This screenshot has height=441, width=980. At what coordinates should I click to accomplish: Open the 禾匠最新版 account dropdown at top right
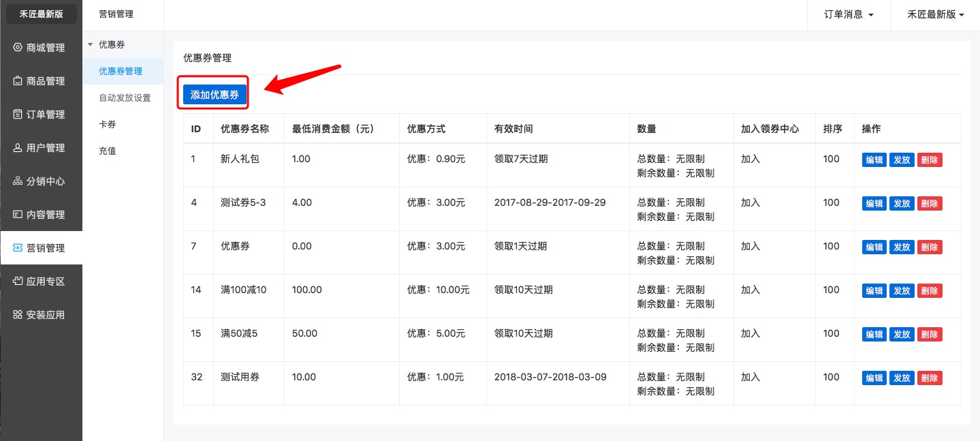tap(935, 14)
